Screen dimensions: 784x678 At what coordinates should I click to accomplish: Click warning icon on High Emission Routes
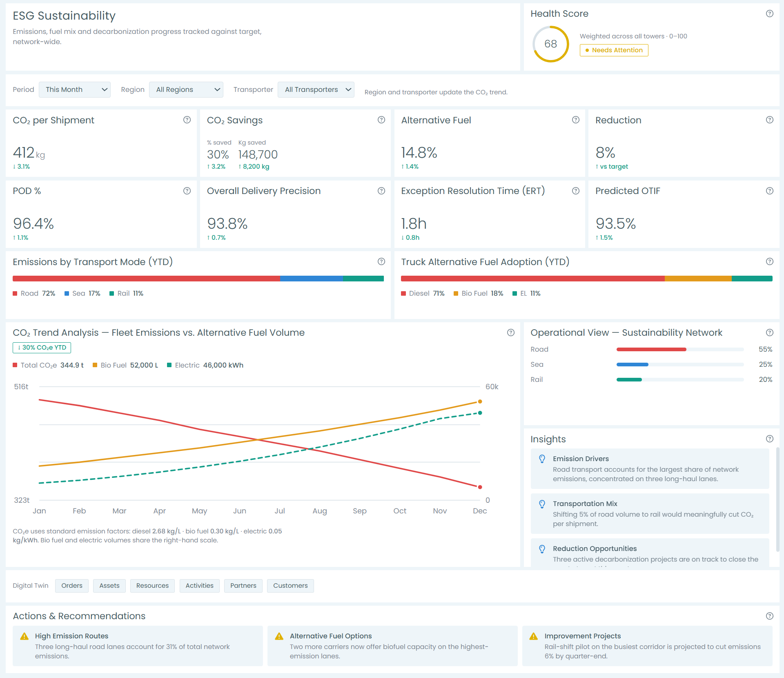(24, 636)
